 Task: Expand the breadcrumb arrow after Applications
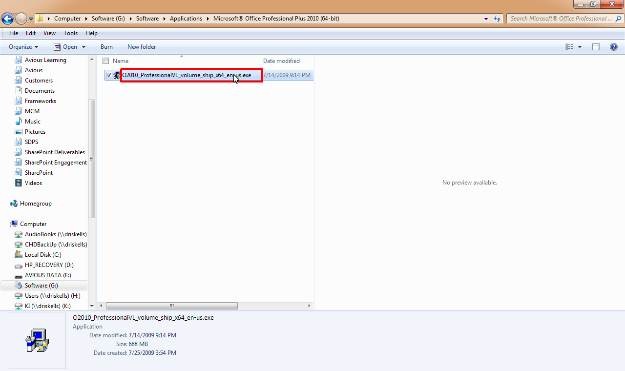click(208, 19)
